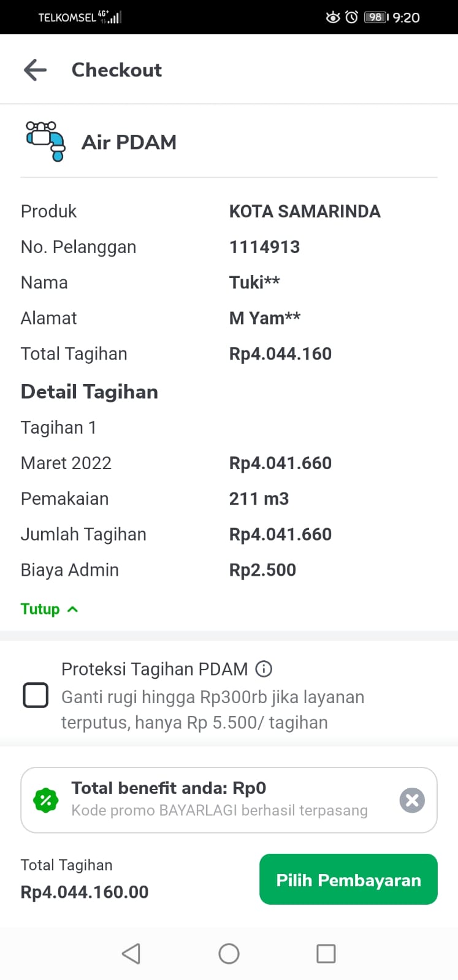Screen dimensions: 458x980
Task: Tap the battery indicator in status bar
Action: pos(376,17)
